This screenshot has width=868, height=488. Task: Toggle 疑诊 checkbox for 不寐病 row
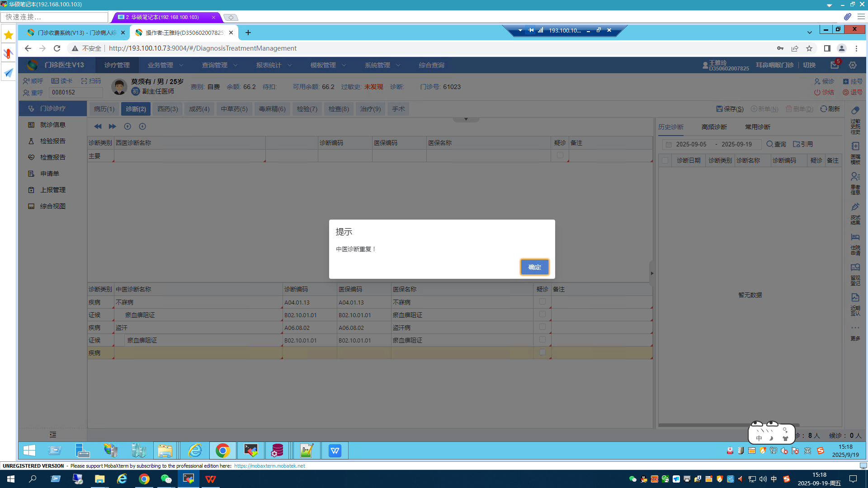click(542, 301)
